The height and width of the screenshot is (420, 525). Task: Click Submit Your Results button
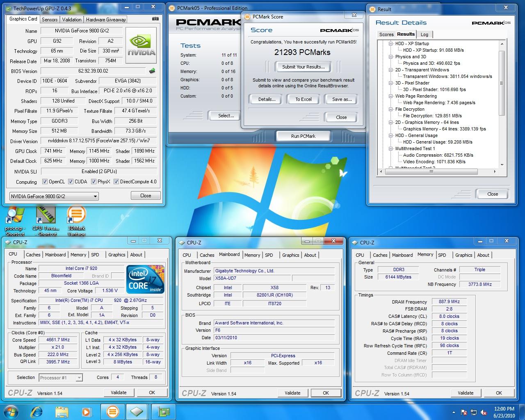click(304, 67)
